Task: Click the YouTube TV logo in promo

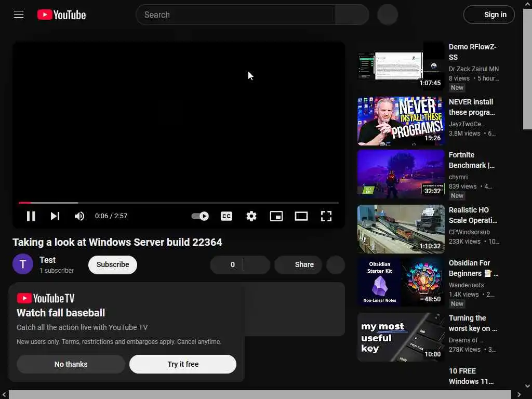Action: click(46, 298)
